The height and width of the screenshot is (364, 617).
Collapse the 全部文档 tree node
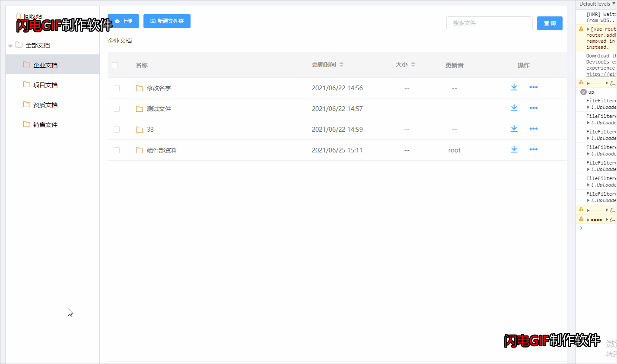coord(10,46)
